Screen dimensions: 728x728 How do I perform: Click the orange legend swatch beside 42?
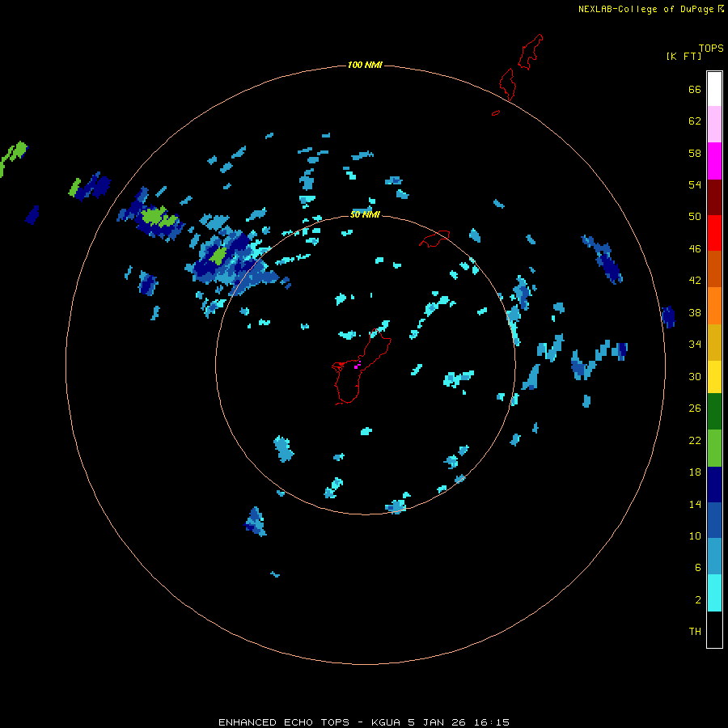(714, 306)
